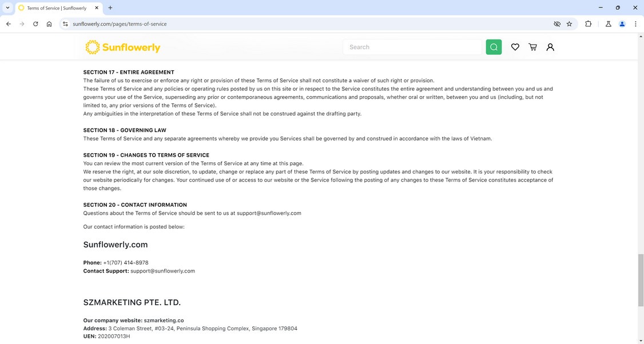Open the Chrome three-dot menu
Viewport: 644px width, 344px height.
coord(635,24)
